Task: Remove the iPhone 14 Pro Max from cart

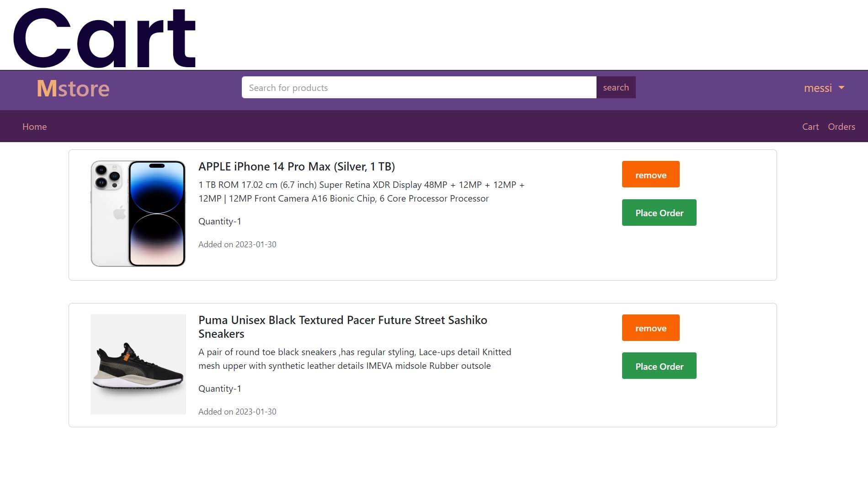Action: point(651,174)
